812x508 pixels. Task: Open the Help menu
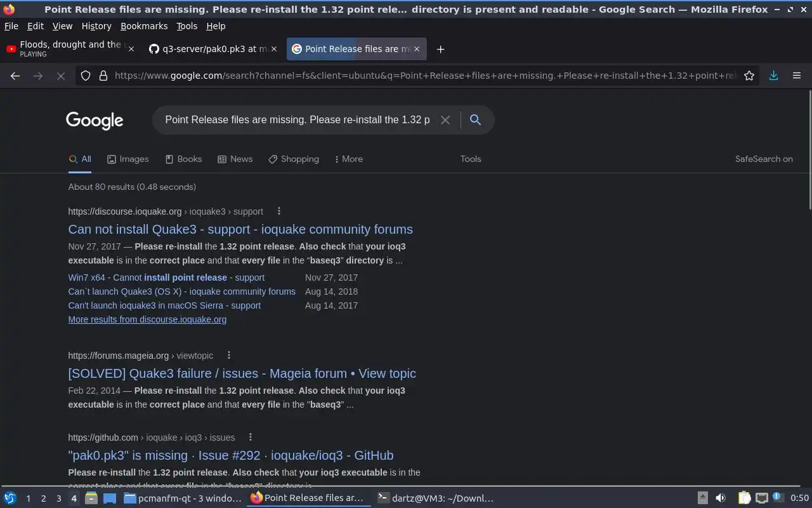coord(216,26)
